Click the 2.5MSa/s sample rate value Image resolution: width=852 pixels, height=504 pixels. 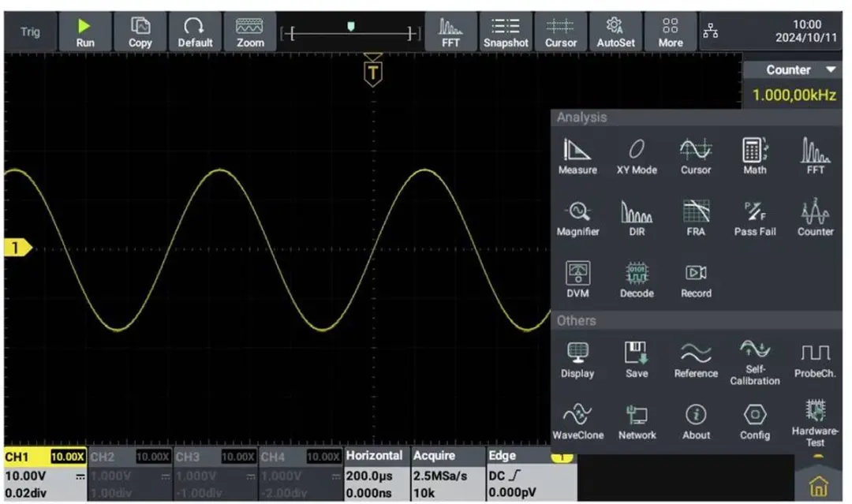point(440,476)
